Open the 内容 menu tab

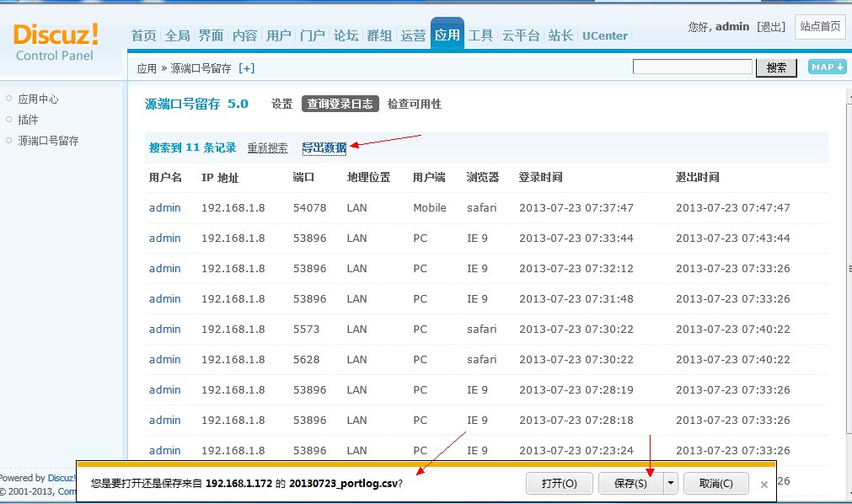click(x=245, y=36)
